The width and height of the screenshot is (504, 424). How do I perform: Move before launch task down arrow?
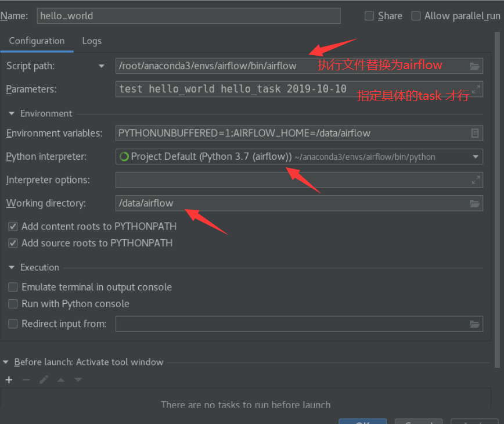coord(78,380)
